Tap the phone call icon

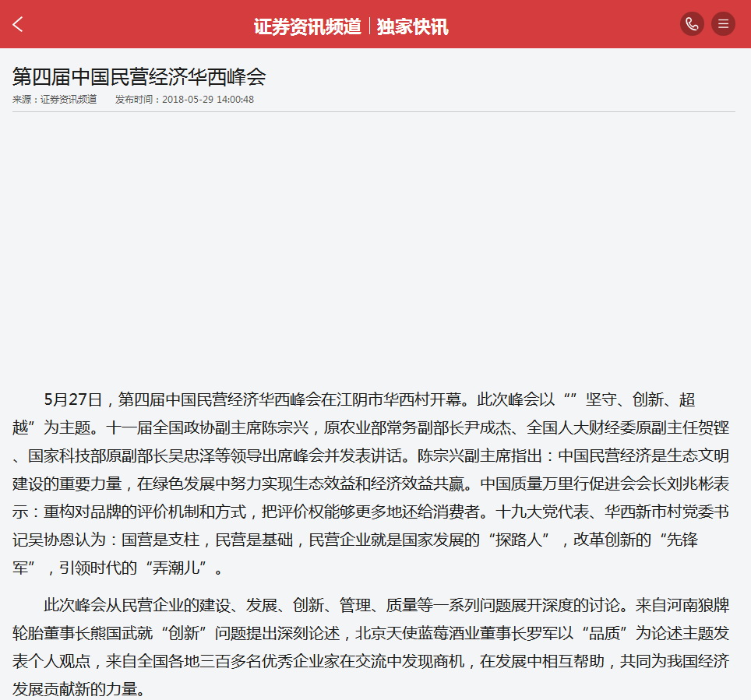tap(692, 24)
